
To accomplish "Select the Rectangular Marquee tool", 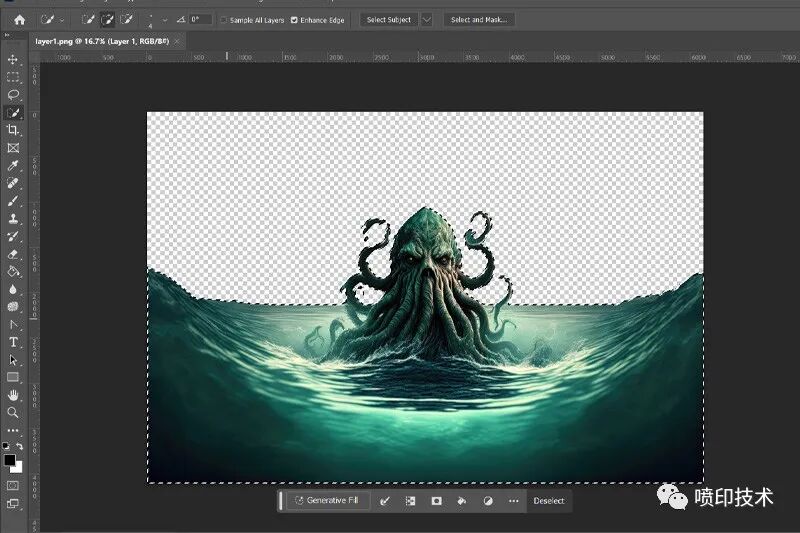I will (13, 77).
